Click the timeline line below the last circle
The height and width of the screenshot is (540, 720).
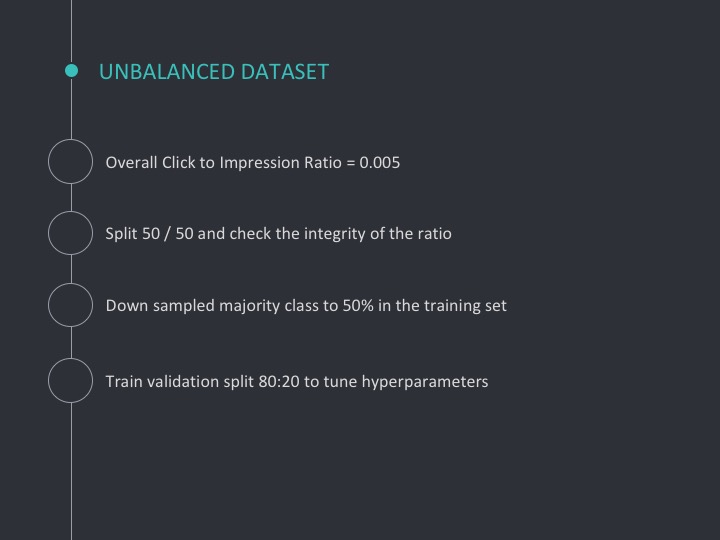[x=71, y=472]
